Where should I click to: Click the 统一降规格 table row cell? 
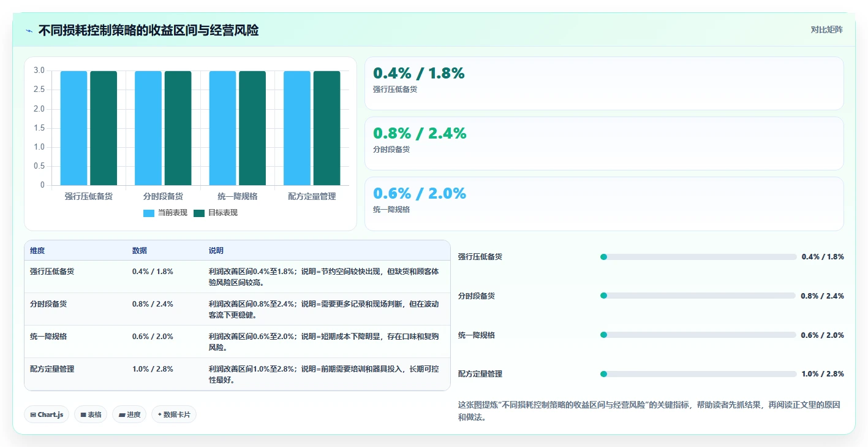48,336
